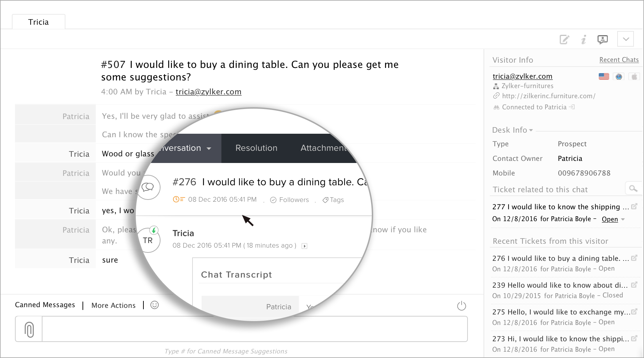The height and width of the screenshot is (358, 644).
Task: Open ticket 277 Open status dropdown
Action: coord(623,219)
